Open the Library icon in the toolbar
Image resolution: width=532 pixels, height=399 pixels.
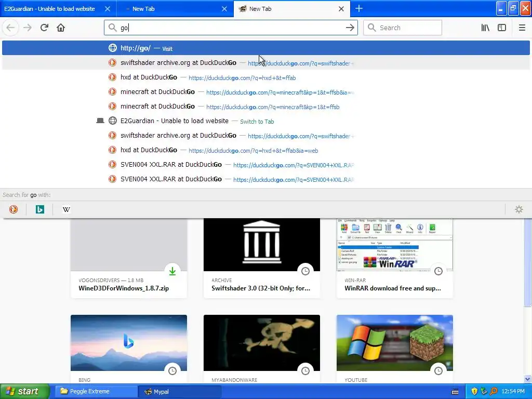[485, 28]
